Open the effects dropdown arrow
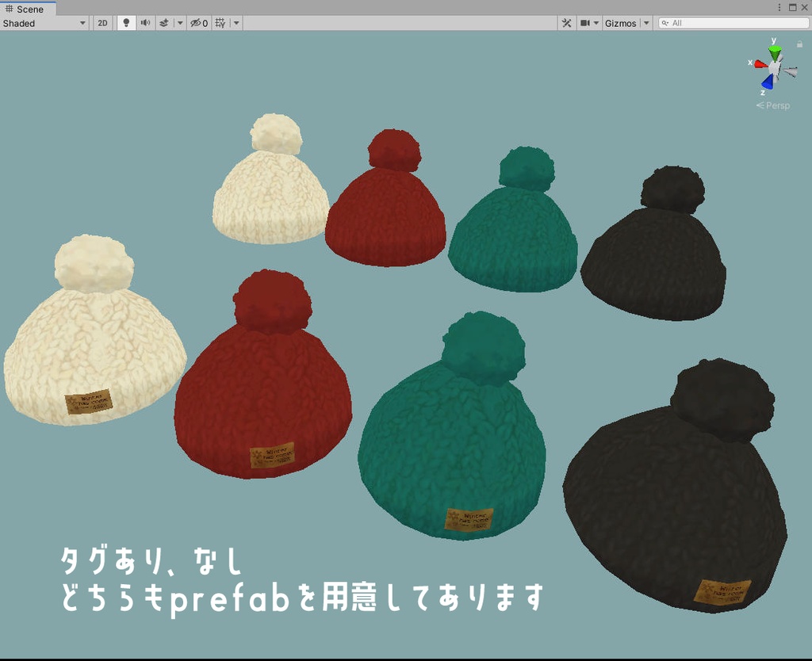 click(x=179, y=23)
